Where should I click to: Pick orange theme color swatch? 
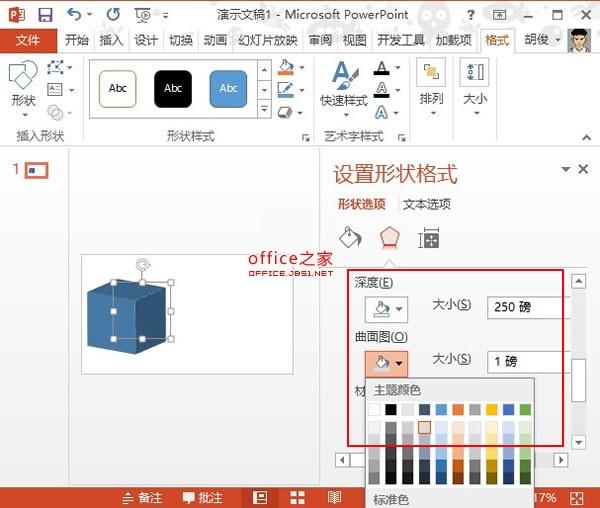[x=458, y=410]
